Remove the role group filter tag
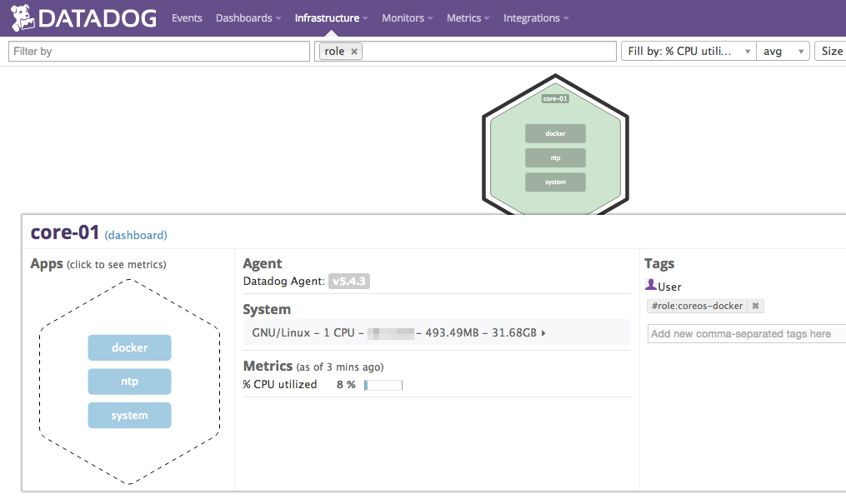This screenshot has width=846, height=504. [354, 52]
